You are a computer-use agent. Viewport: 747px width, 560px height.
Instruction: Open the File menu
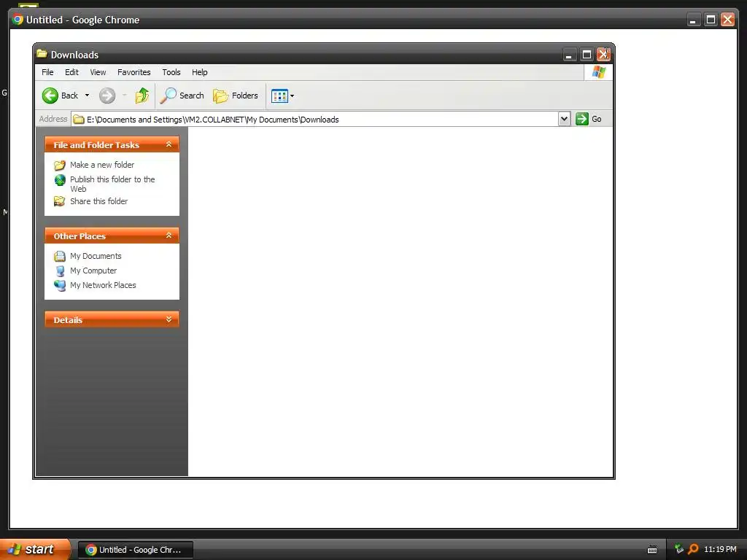point(47,72)
